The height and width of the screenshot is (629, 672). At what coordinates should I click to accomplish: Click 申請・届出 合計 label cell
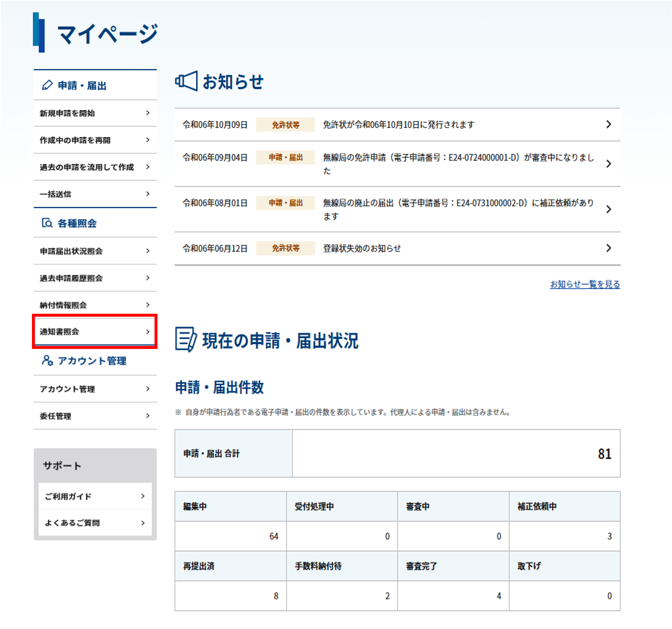coord(233,454)
